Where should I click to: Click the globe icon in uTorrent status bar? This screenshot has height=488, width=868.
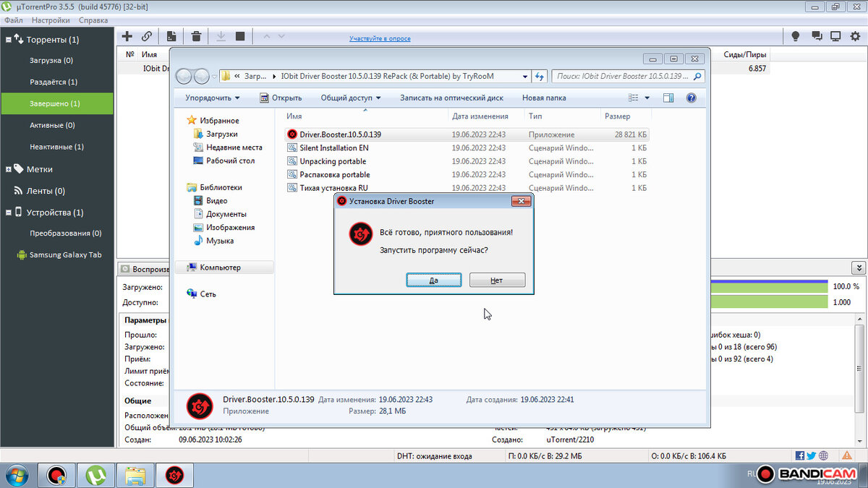824,456
